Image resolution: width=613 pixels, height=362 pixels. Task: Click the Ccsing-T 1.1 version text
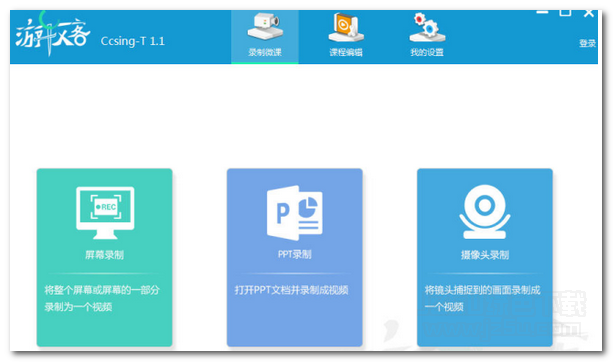pyautogui.click(x=133, y=41)
